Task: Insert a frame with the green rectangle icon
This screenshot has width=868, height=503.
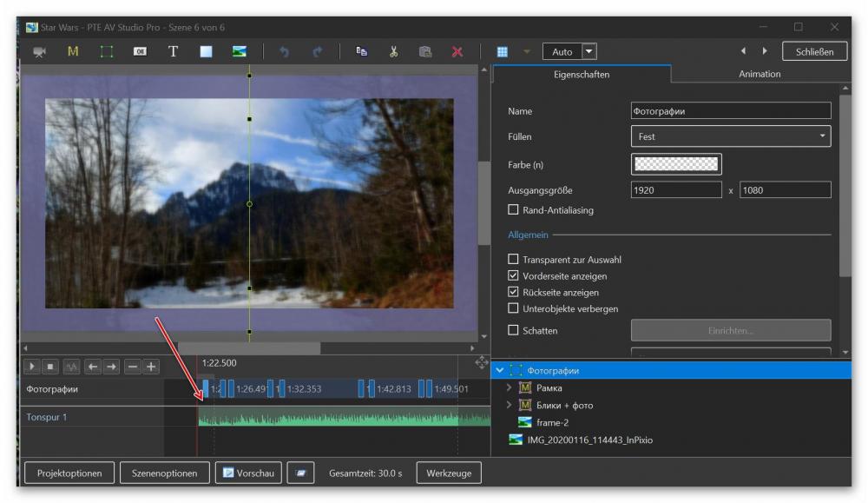Action: click(x=106, y=51)
